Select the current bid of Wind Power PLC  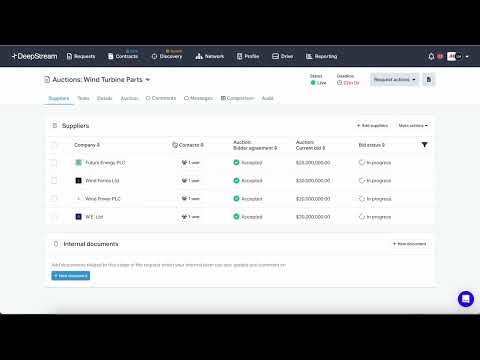click(x=313, y=199)
